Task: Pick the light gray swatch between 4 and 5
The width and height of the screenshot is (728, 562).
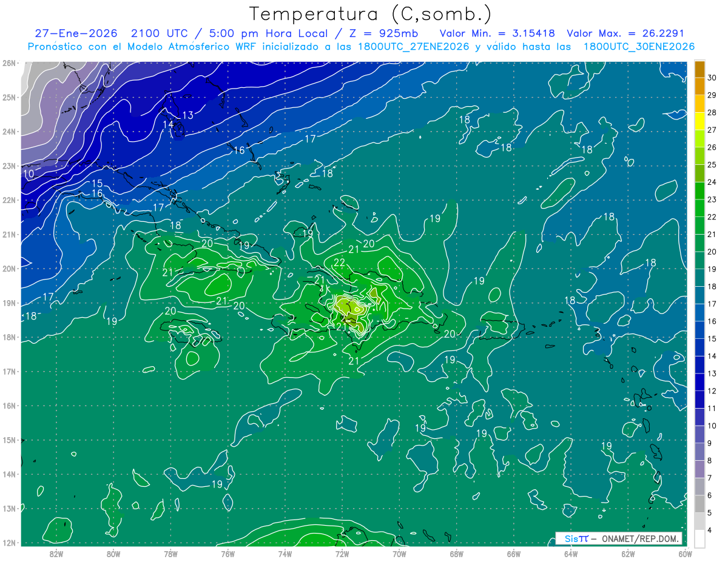Action: pyautogui.click(x=699, y=521)
